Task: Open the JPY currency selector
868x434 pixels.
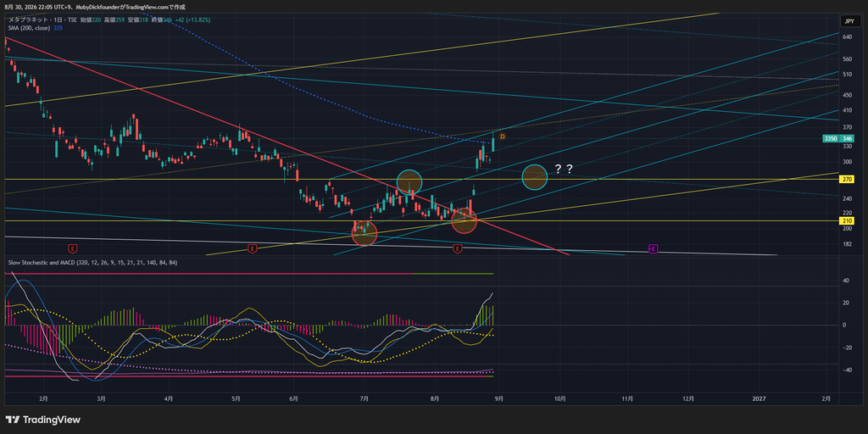Action: click(848, 21)
